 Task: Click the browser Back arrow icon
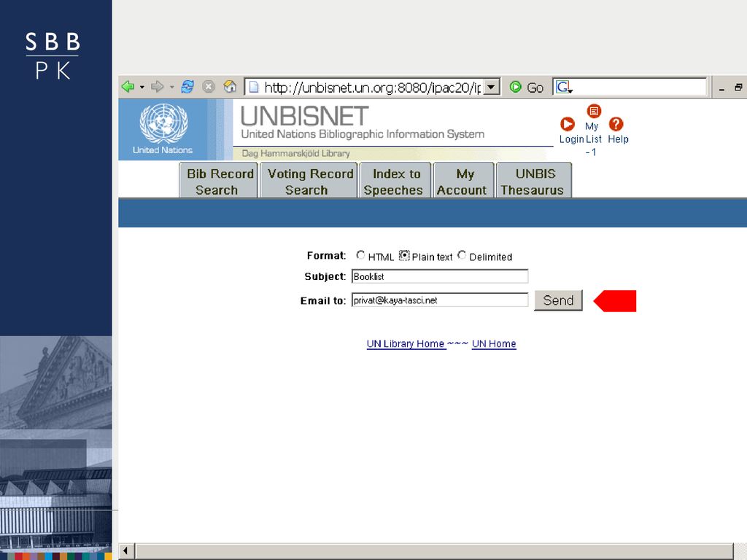[128, 87]
